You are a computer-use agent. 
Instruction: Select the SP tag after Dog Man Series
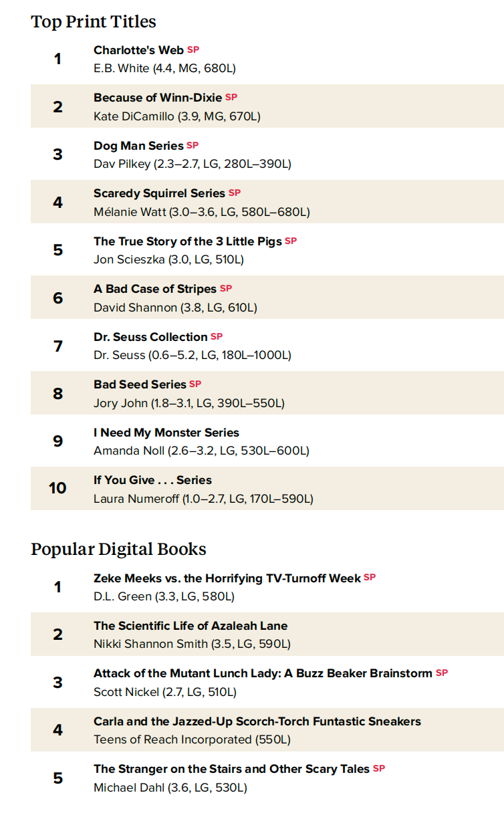pos(193,145)
